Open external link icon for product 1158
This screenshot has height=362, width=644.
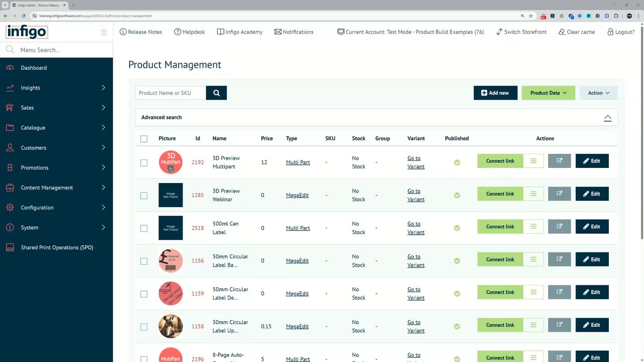pyautogui.click(x=560, y=325)
